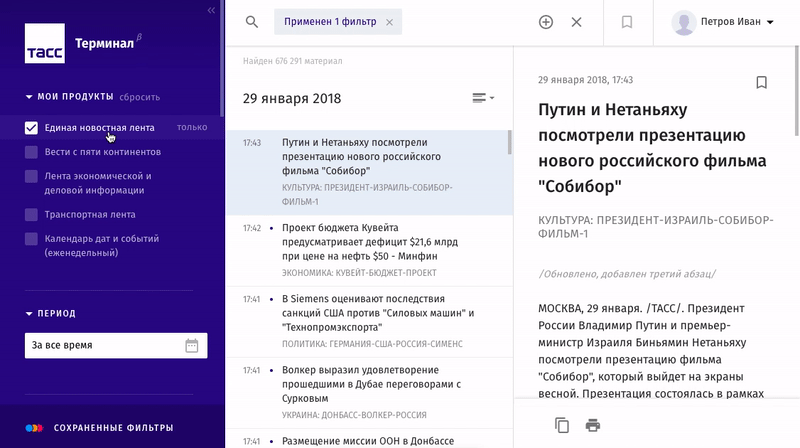Click the user avatar icon
The image size is (800, 448).
684,22
